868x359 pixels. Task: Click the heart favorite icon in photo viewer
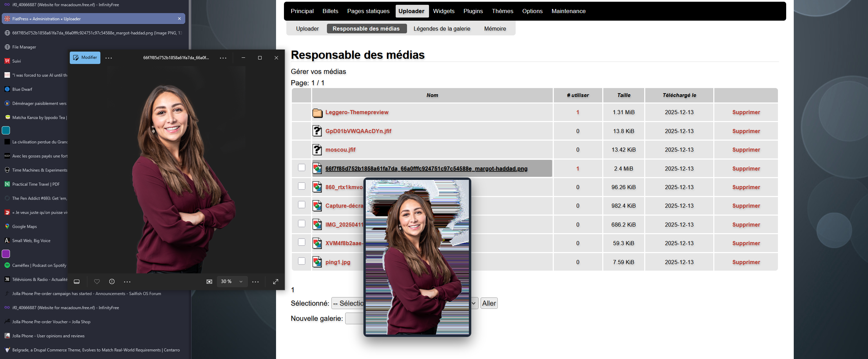[x=97, y=282]
